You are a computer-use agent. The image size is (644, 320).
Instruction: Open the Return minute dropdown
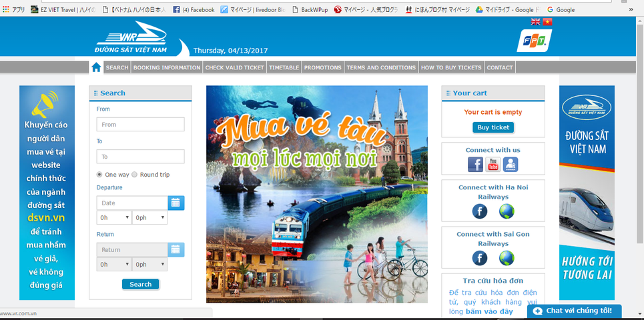(149, 264)
